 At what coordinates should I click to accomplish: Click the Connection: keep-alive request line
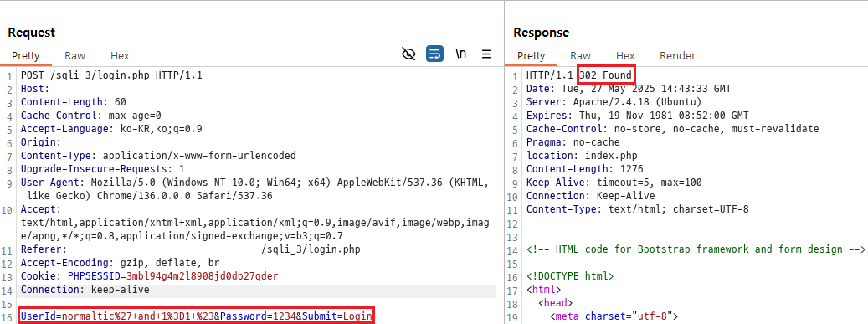click(x=85, y=290)
